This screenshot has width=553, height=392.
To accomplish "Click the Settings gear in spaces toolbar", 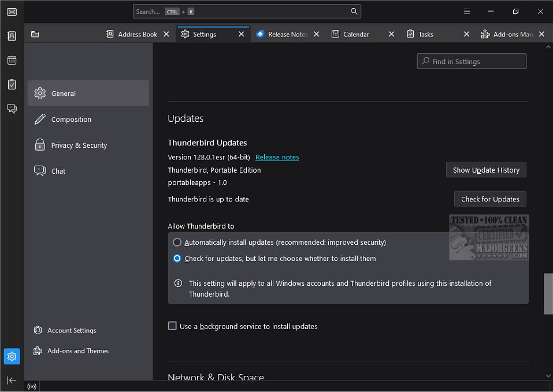I will pos(12,357).
